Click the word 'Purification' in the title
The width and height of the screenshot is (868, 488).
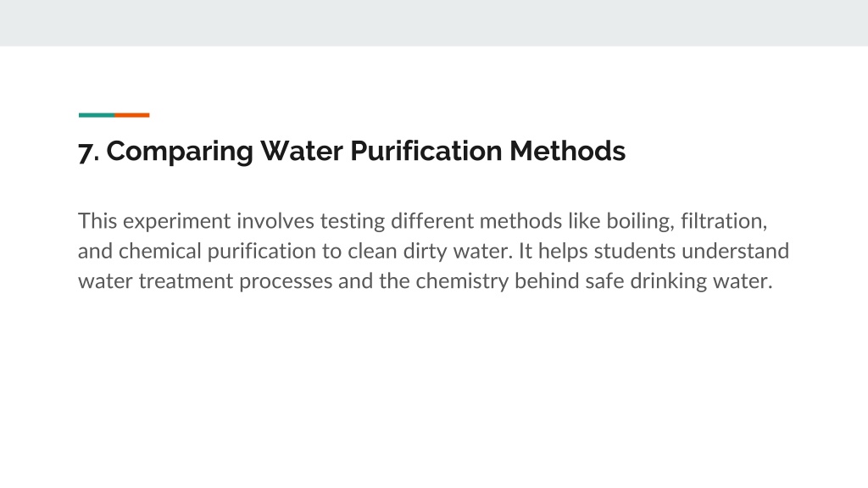tap(426, 152)
